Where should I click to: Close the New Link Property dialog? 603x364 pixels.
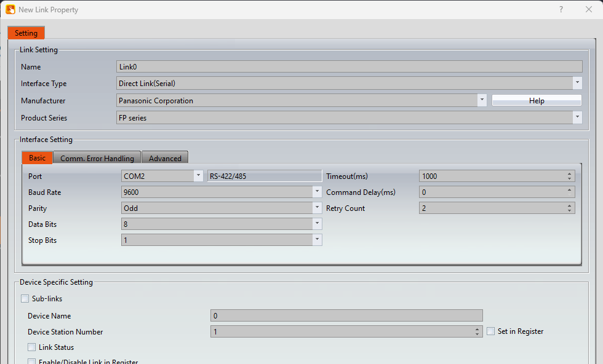pos(588,10)
